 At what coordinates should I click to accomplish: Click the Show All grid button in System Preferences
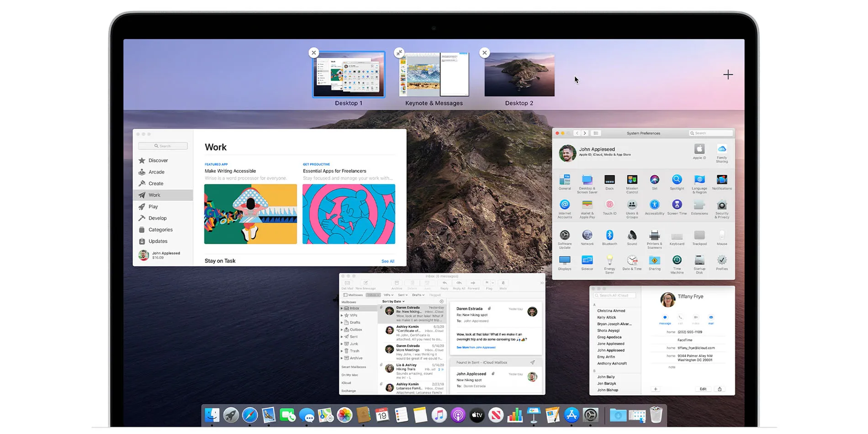coord(596,133)
